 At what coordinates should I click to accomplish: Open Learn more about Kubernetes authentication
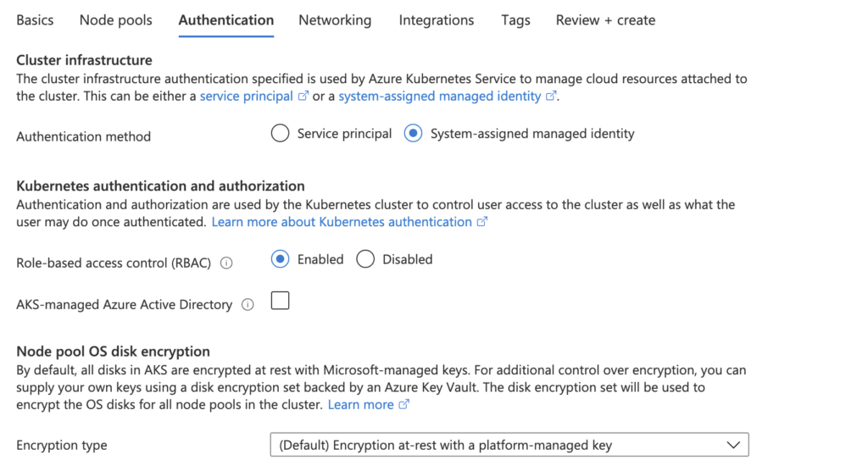(x=342, y=222)
